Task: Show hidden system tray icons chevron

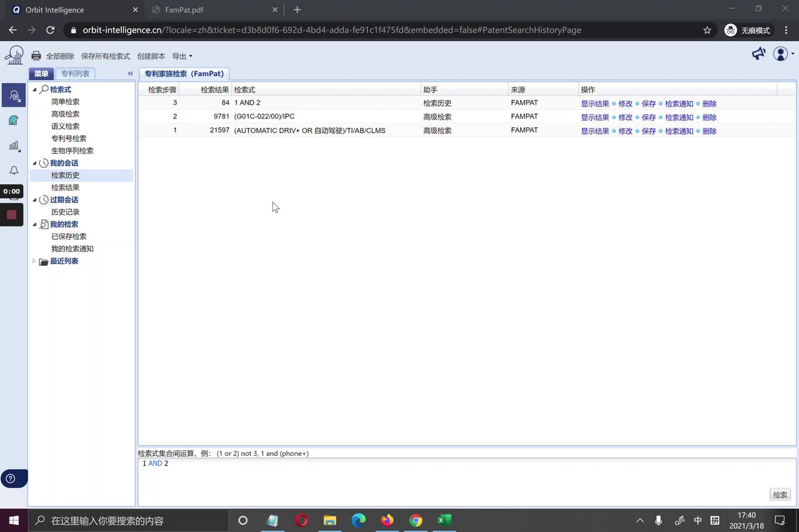Action: [640, 520]
